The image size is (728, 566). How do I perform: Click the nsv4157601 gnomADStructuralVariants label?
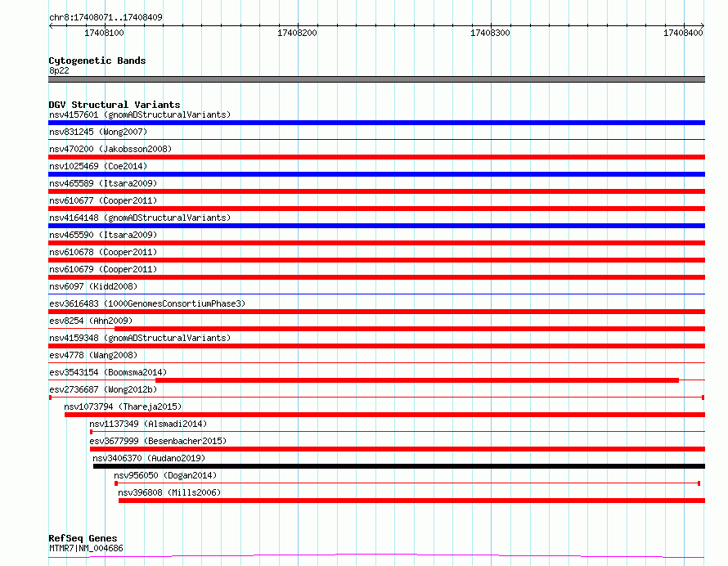(140, 115)
